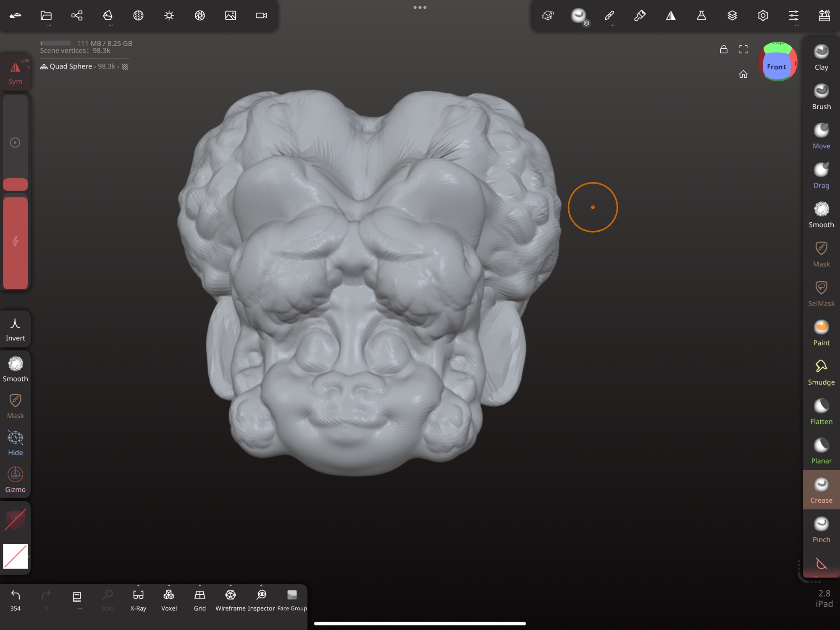840x630 pixels.
Task: Open the Lighting sun menu
Action: point(169,16)
